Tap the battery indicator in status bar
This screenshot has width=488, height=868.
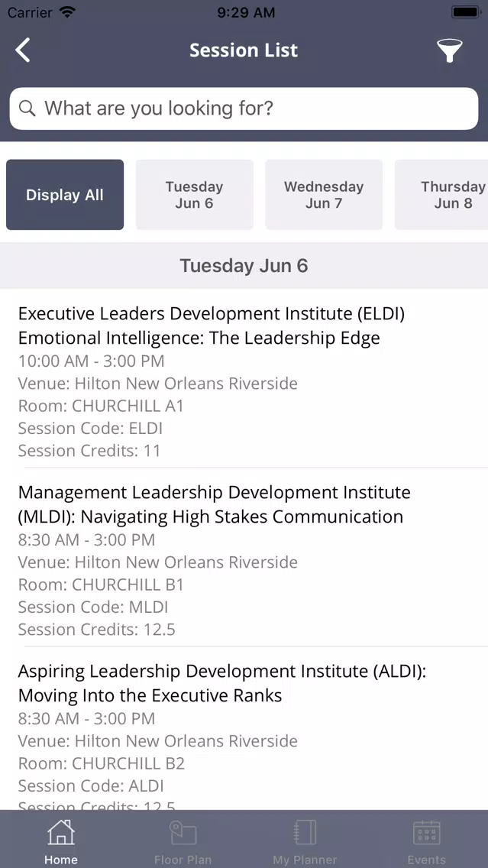point(465,12)
